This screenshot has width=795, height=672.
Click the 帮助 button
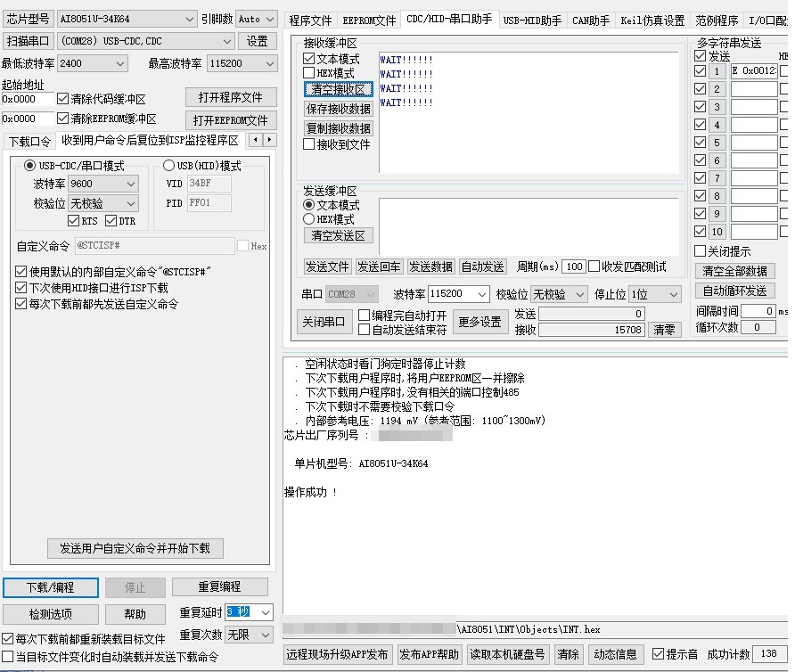[135, 614]
